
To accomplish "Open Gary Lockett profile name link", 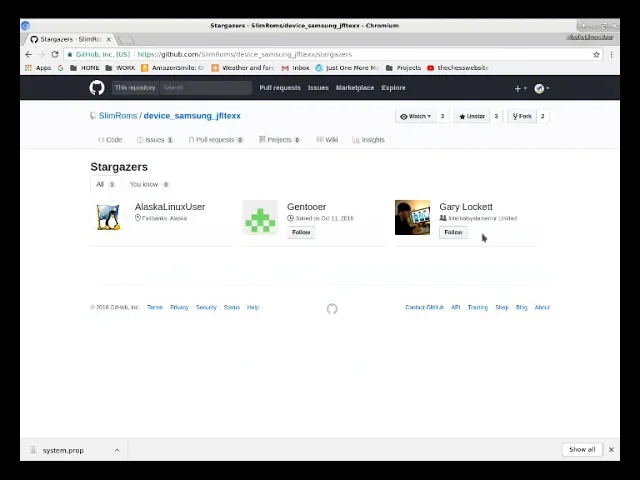I will click(466, 207).
